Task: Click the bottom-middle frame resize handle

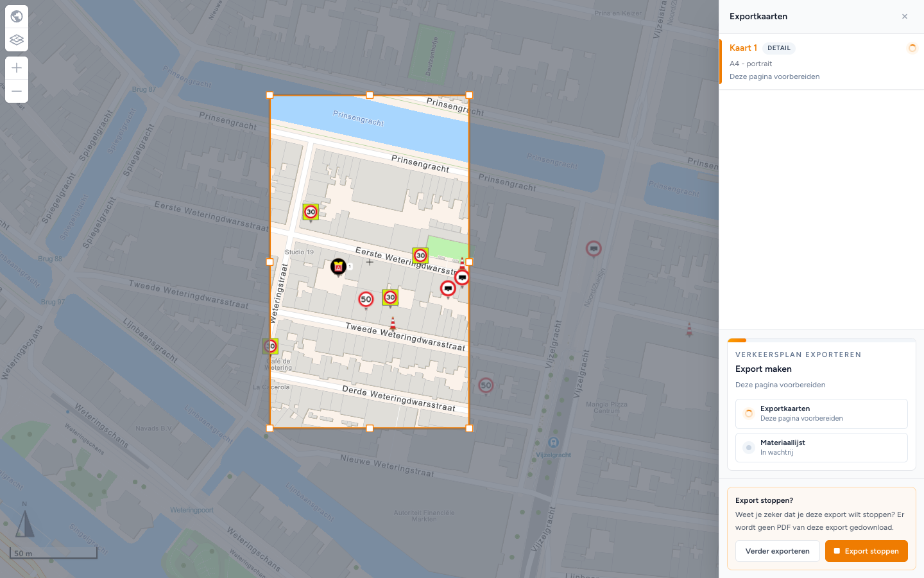Action: 370,428
